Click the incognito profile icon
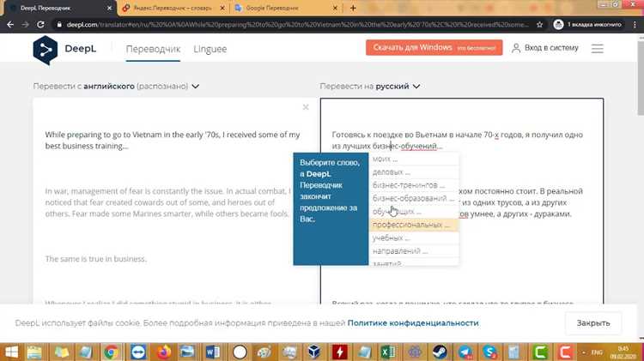This screenshot has width=644, height=361. [x=558, y=25]
